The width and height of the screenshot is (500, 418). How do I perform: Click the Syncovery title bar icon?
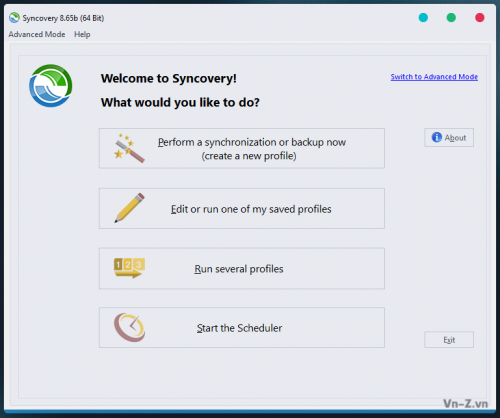click(14, 18)
